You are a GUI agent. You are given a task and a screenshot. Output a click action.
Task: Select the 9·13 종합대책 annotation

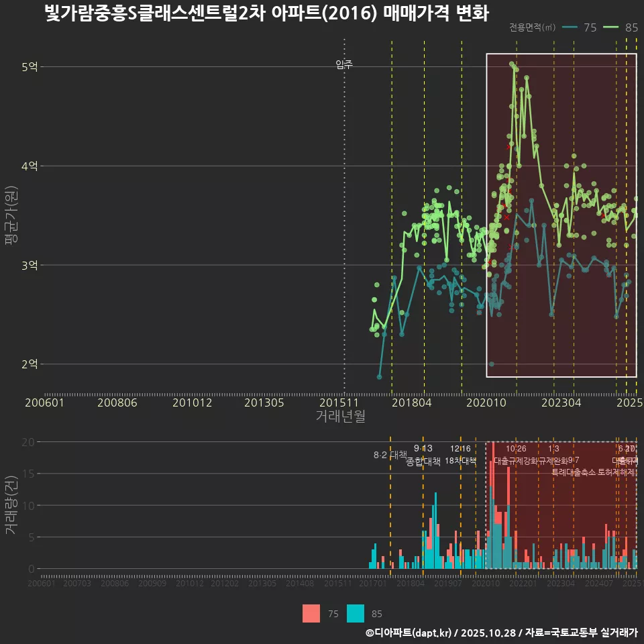coord(424,455)
